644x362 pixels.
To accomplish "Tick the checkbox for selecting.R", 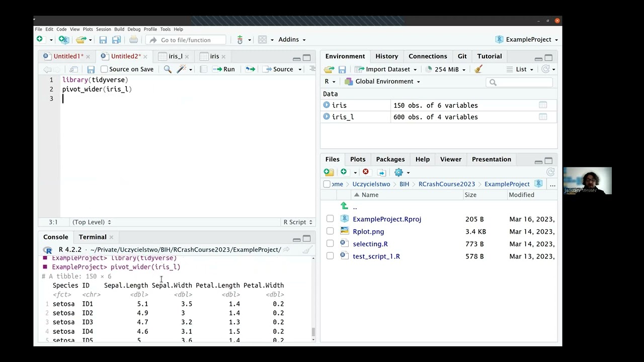I will point(330,243).
